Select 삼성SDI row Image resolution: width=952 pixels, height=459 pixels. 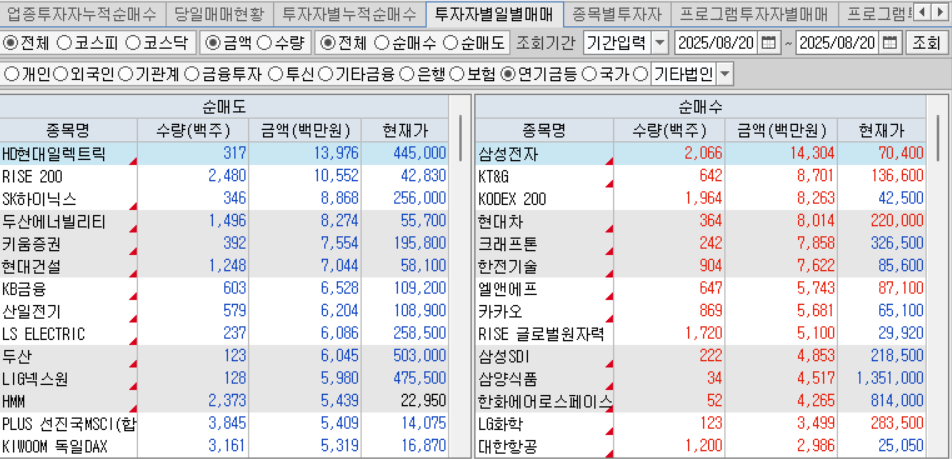point(701,356)
